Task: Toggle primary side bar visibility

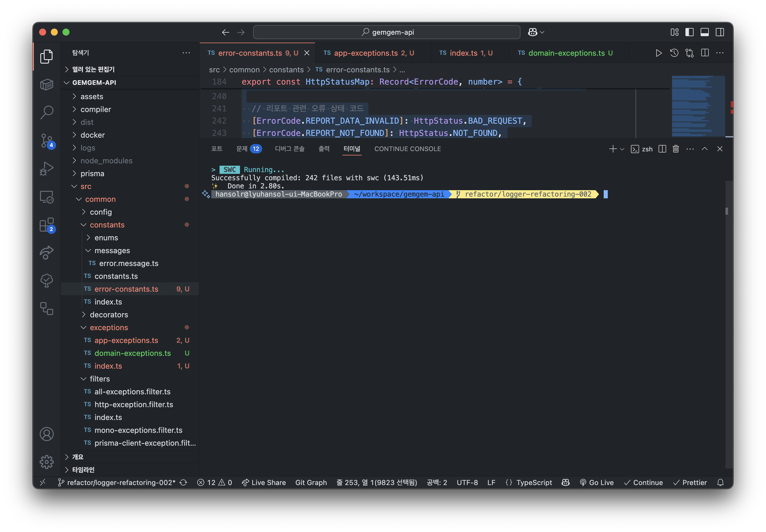Action: tap(689, 32)
